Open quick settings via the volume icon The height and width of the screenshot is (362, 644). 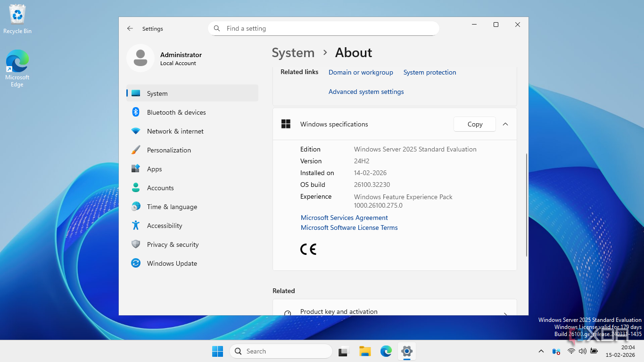click(x=583, y=351)
